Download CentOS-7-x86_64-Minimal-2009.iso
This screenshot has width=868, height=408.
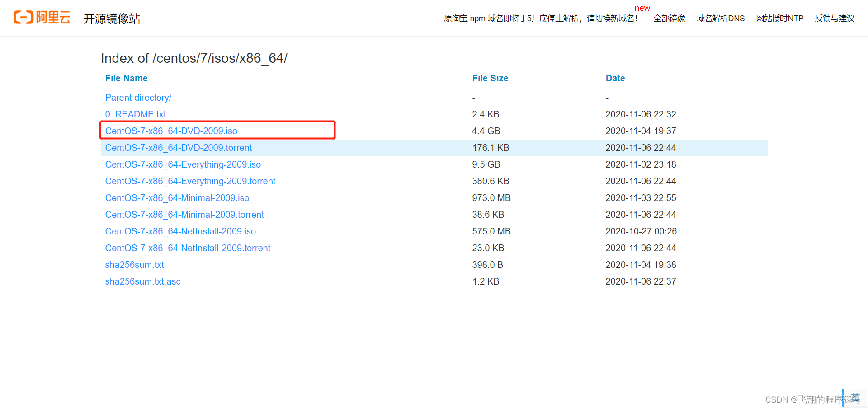[177, 198]
